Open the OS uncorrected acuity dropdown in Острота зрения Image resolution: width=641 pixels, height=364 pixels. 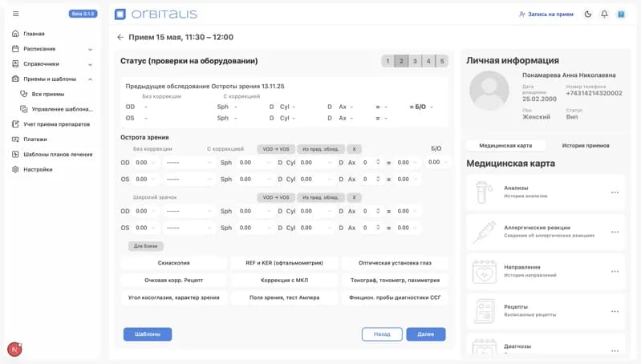pos(145,179)
